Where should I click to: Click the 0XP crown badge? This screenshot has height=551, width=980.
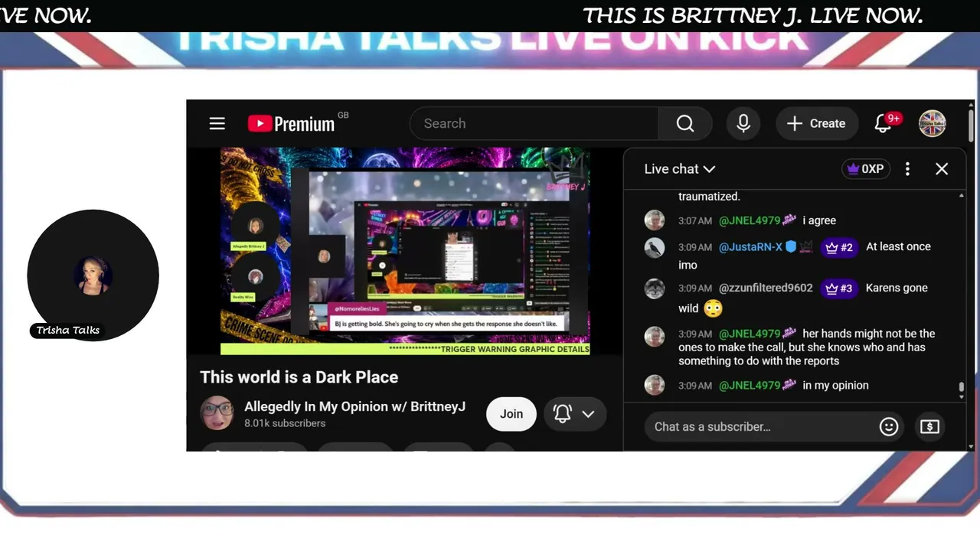pyautogui.click(x=866, y=169)
